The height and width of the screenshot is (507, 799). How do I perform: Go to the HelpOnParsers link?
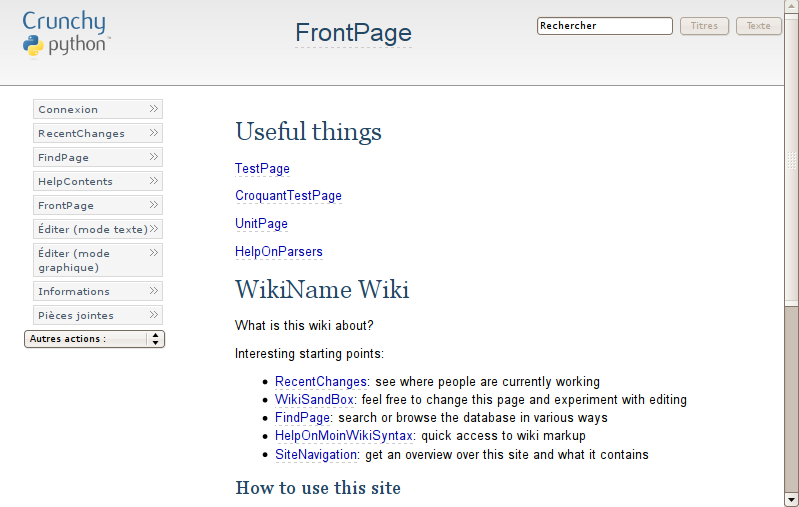278,252
